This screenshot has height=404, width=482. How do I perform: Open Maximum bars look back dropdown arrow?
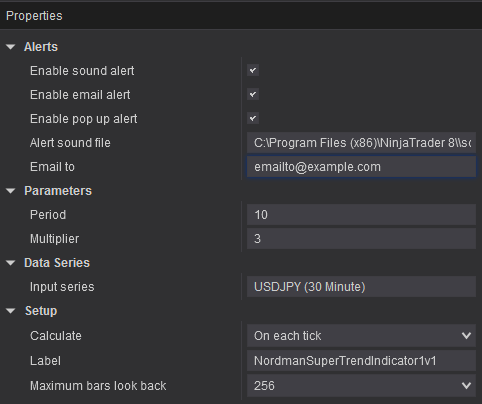point(466,386)
